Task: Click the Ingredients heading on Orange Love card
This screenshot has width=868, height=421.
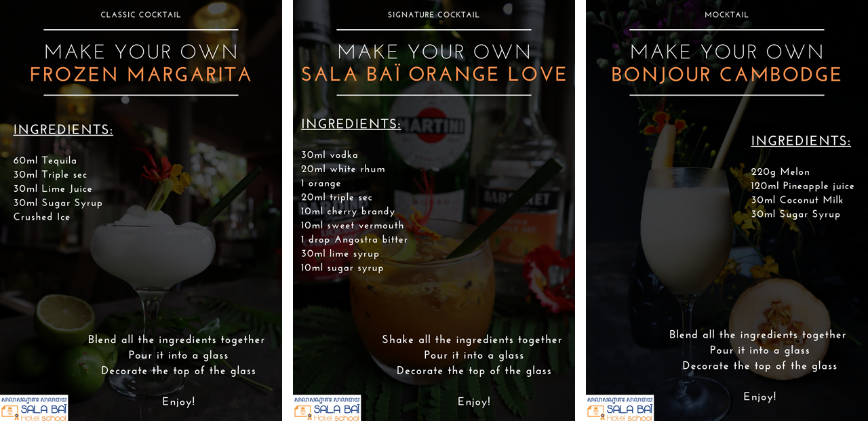Action: click(x=351, y=124)
